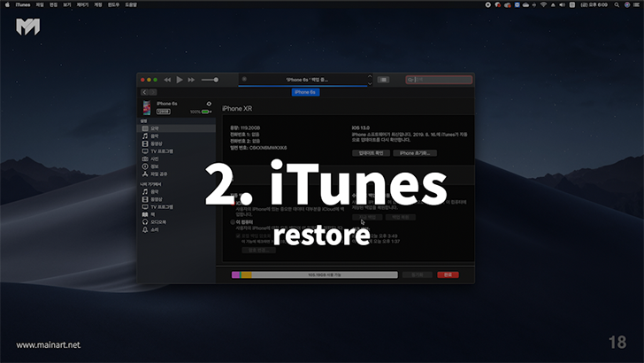Cancel the backup with the X icon
The height and width of the screenshot is (363, 644).
tap(244, 79)
